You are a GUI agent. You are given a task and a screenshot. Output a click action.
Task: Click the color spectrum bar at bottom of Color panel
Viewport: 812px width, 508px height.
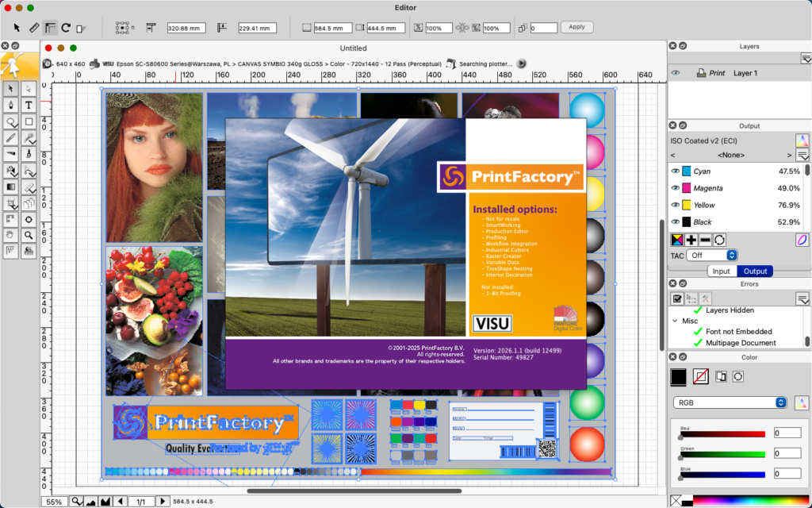(752, 501)
